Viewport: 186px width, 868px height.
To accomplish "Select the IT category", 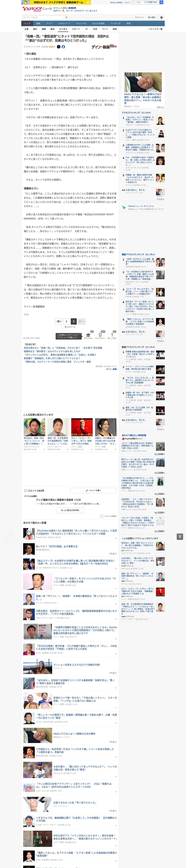I will 86,29.
